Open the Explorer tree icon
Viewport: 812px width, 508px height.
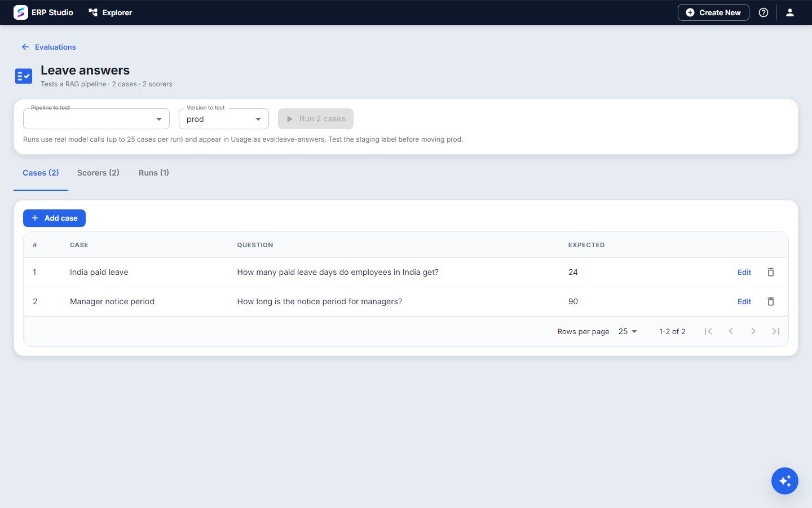pos(93,12)
